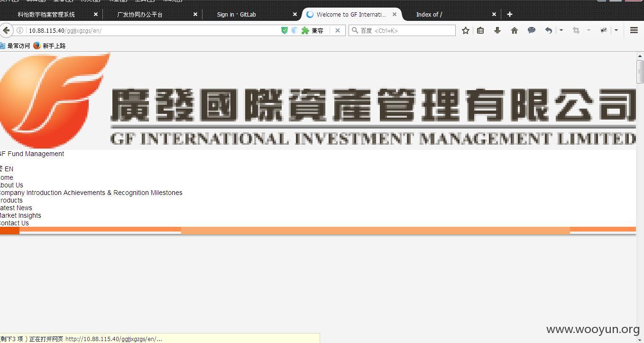
Task: Switch to the 科怡数字档案管理系统 tab
Action: pos(46,15)
